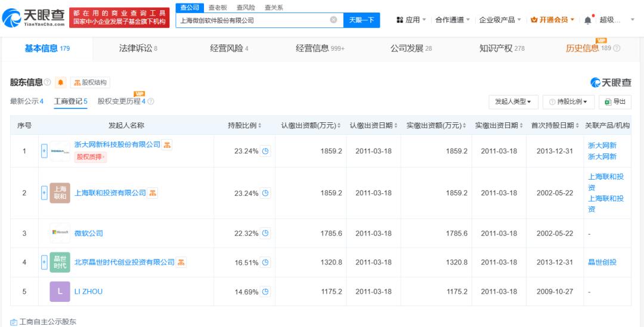Open pie chart for 微软公司 shareholding

pyautogui.click(x=265, y=233)
